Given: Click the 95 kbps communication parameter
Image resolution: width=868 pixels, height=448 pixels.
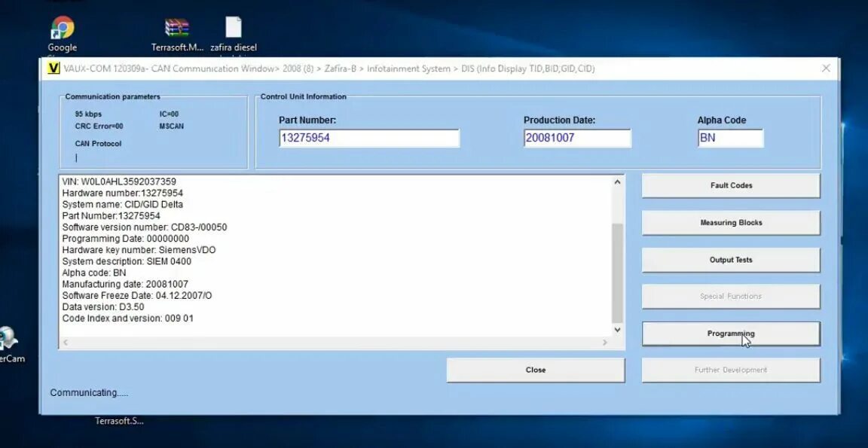Looking at the screenshot, I should click(89, 114).
